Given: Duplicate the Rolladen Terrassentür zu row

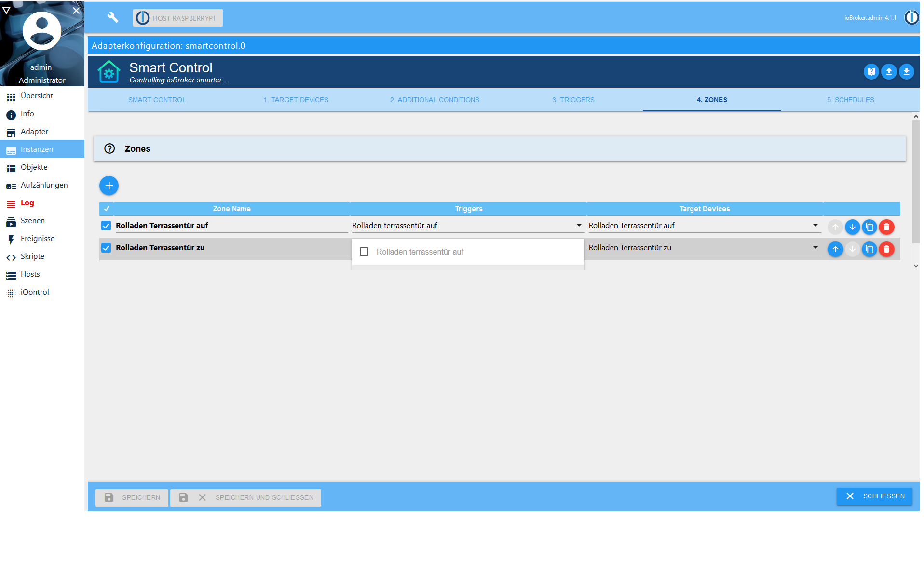Looking at the screenshot, I should tap(869, 249).
